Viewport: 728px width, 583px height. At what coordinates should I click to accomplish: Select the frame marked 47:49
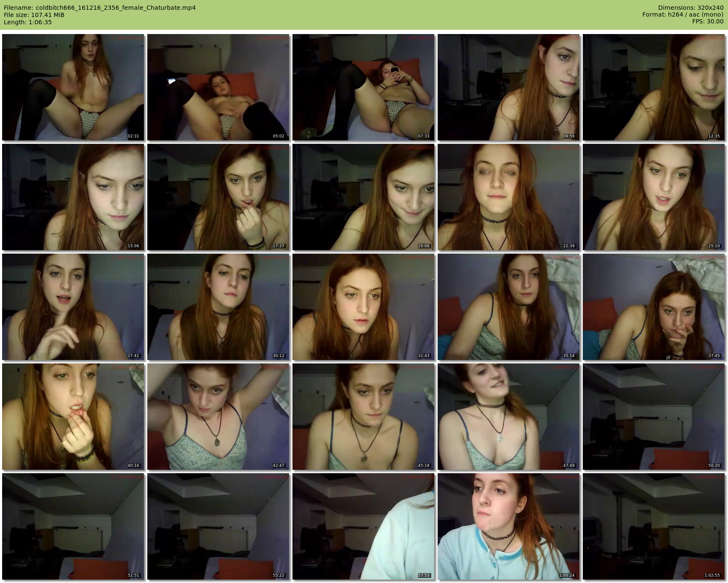tap(508, 417)
